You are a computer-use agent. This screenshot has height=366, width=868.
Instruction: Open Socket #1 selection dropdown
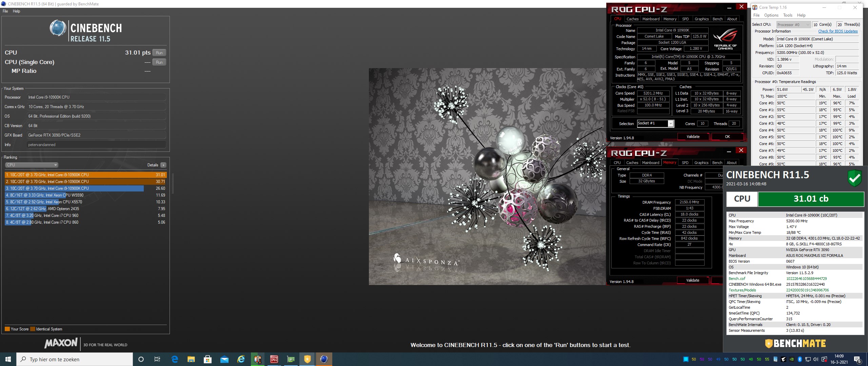click(x=655, y=123)
